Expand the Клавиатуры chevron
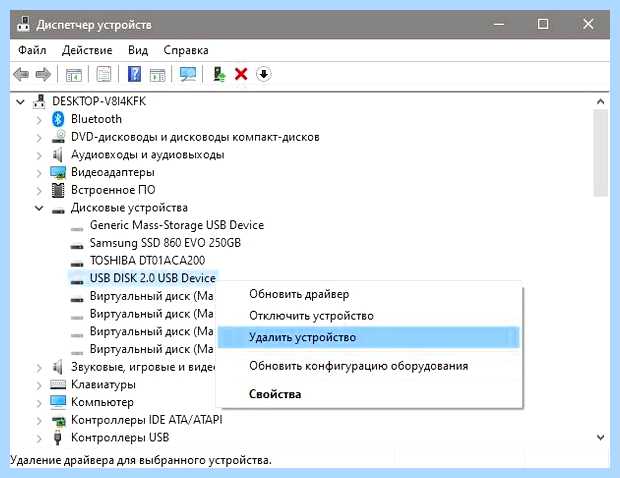620x478 pixels. point(39,385)
